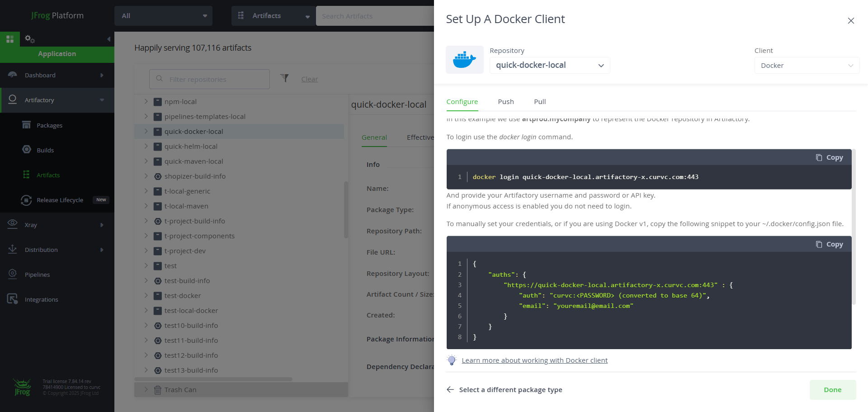868x412 pixels.
Task: Select the test12-build-info repository
Action: 191,355
